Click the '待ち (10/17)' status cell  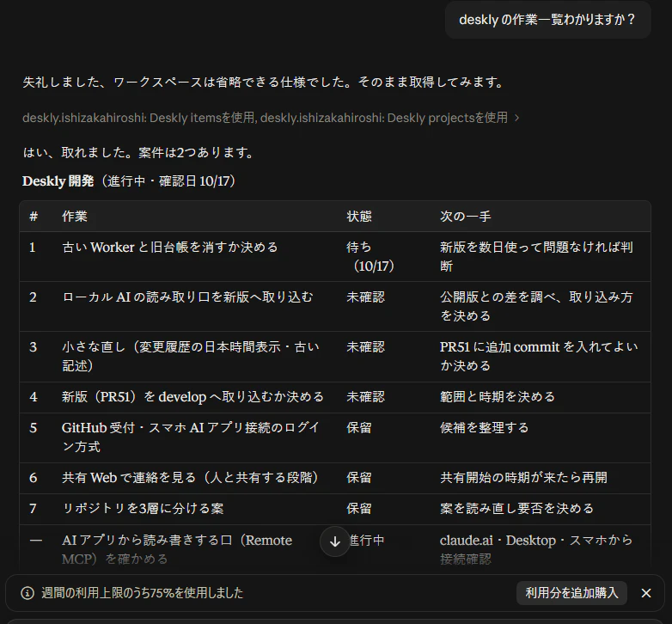pos(370,257)
